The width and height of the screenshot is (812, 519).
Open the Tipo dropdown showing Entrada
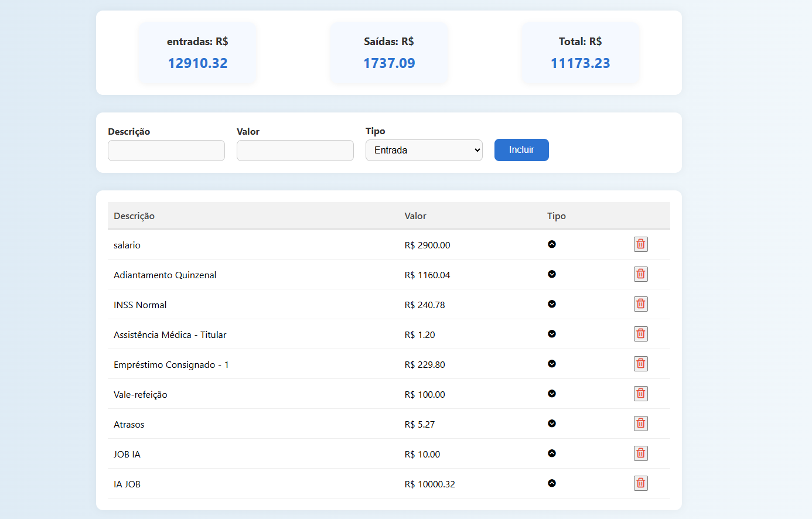click(x=424, y=150)
